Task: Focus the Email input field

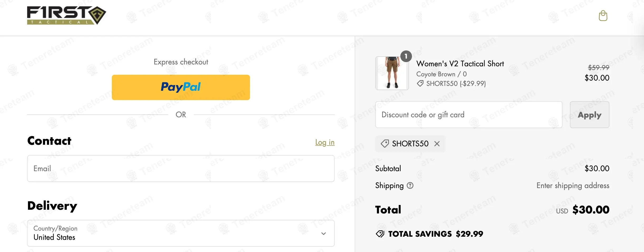Action: (181, 169)
